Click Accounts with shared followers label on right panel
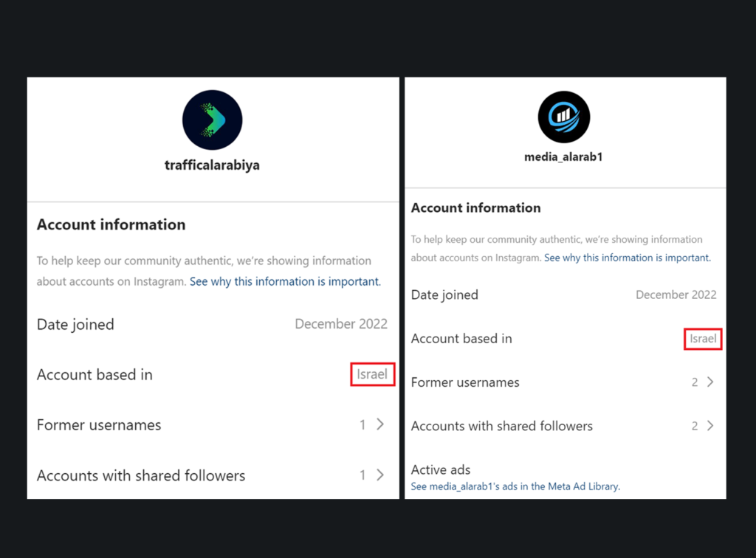Image resolution: width=756 pixels, height=558 pixels. coord(502,426)
